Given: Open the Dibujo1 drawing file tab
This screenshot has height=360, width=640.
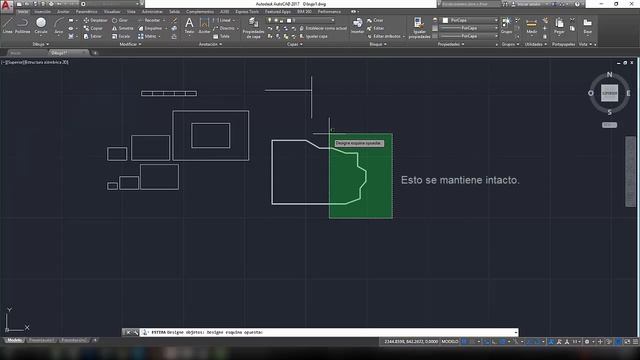Looking at the screenshot, I should coord(68,53).
